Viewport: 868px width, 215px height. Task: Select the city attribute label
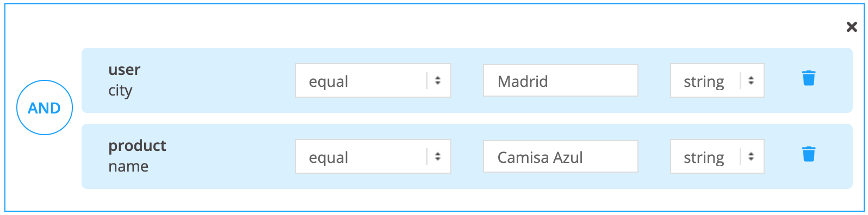click(x=120, y=91)
